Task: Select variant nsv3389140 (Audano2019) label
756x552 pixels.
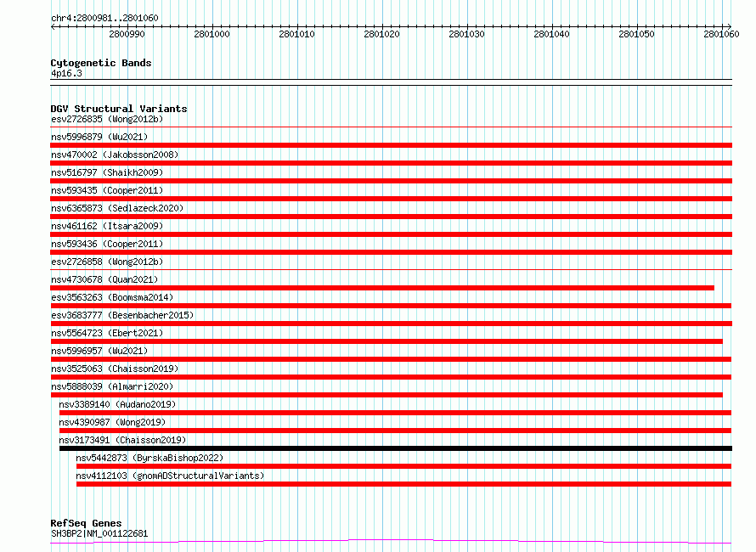Action: [117, 404]
